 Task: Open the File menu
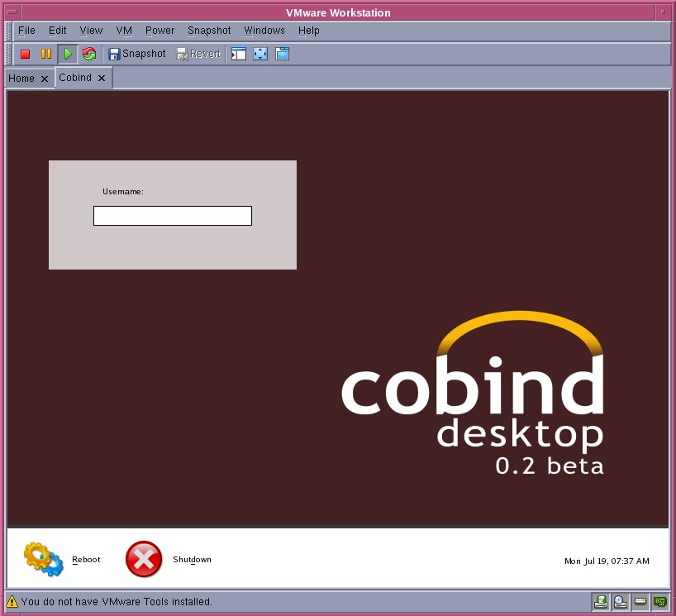pyautogui.click(x=26, y=31)
